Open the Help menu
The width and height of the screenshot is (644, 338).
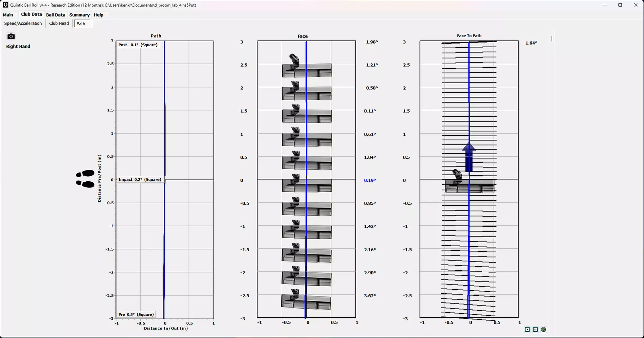tap(98, 15)
